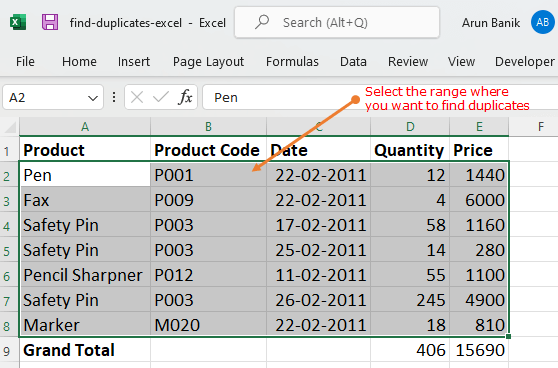The width and height of the screenshot is (558, 368).
Task: Select column A header
Action: click(x=85, y=127)
